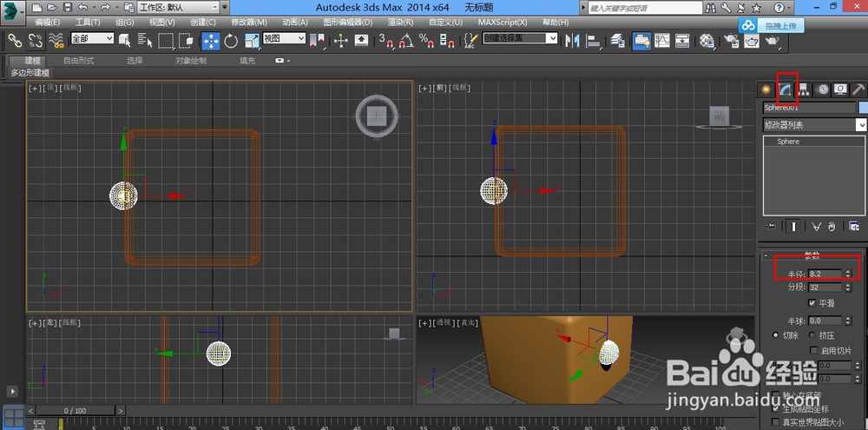Open Select by Name list icon

click(145, 41)
